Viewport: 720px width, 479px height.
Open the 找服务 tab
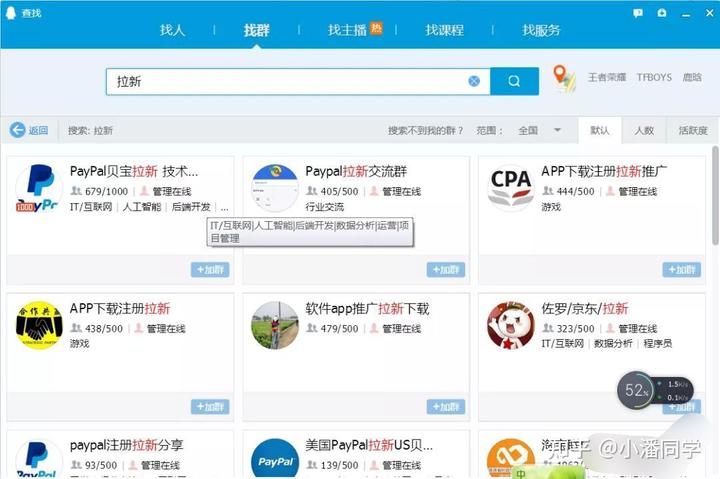[x=541, y=30]
